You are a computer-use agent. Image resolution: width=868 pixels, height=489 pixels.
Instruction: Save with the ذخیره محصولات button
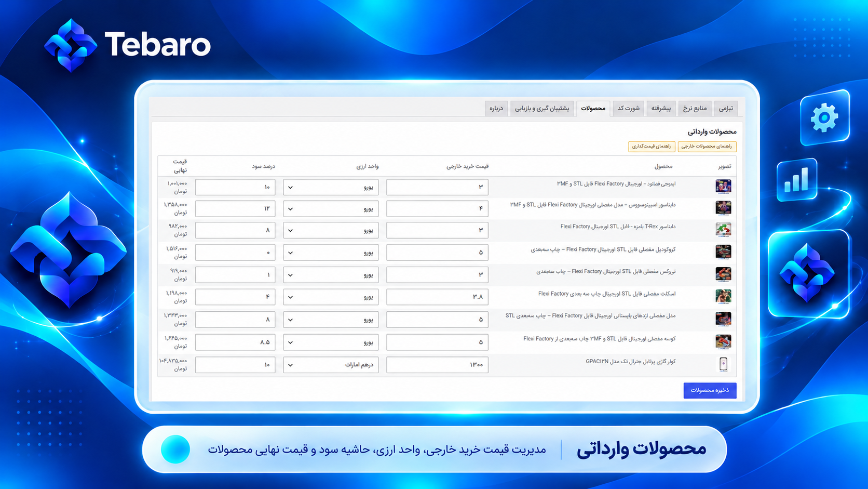(710, 390)
